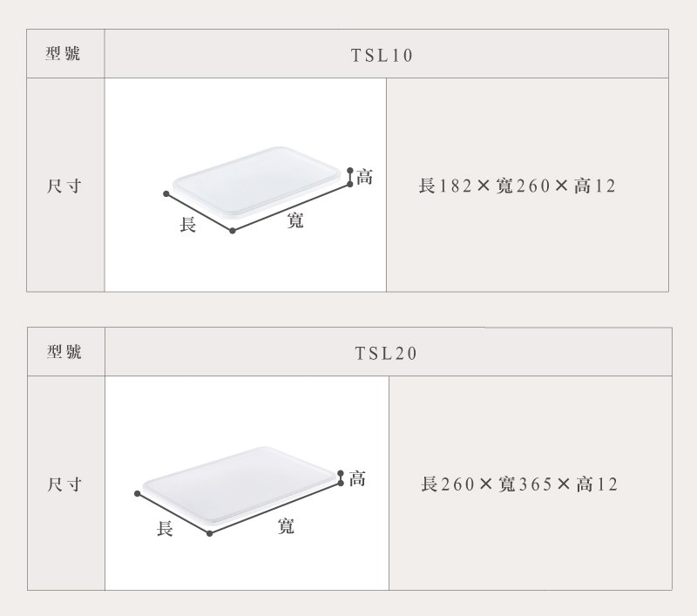Click the TSL20 diagram's leftmost endpoint dot
The height and width of the screenshot is (616, 697).
tap(138, 494)
